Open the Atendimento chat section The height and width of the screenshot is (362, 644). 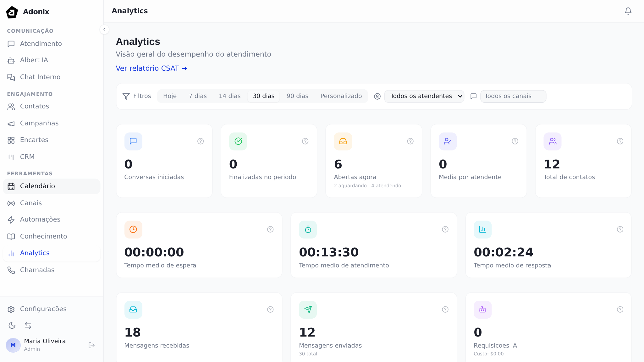(41, 44)
